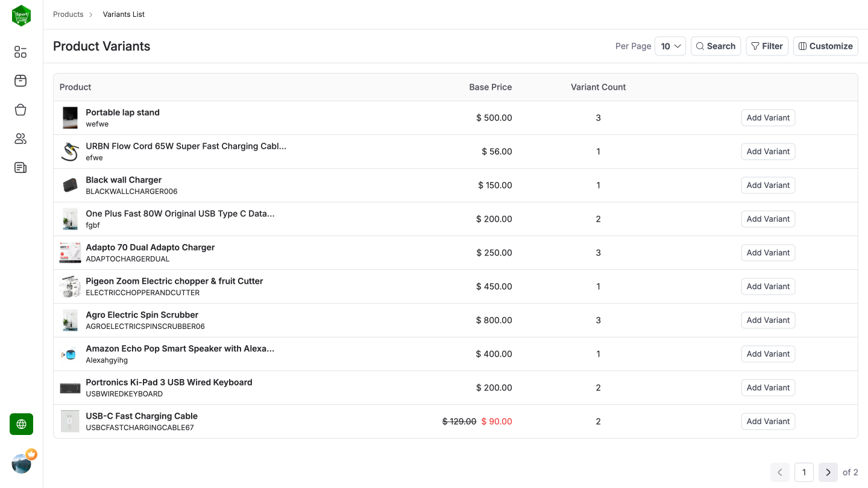The width and height of the screenshot is (868, 488).
Task: Click the previous page chevron
Action: point(779,472)
